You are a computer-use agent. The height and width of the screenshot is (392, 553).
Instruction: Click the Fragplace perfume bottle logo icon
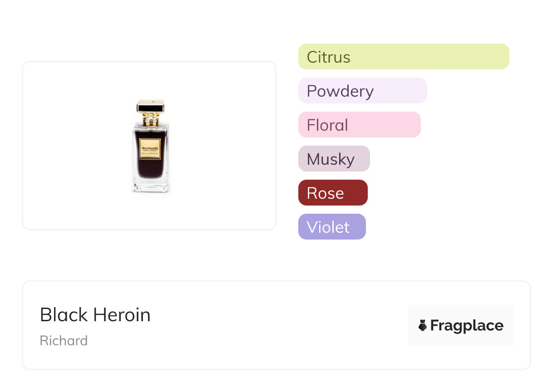423,325
